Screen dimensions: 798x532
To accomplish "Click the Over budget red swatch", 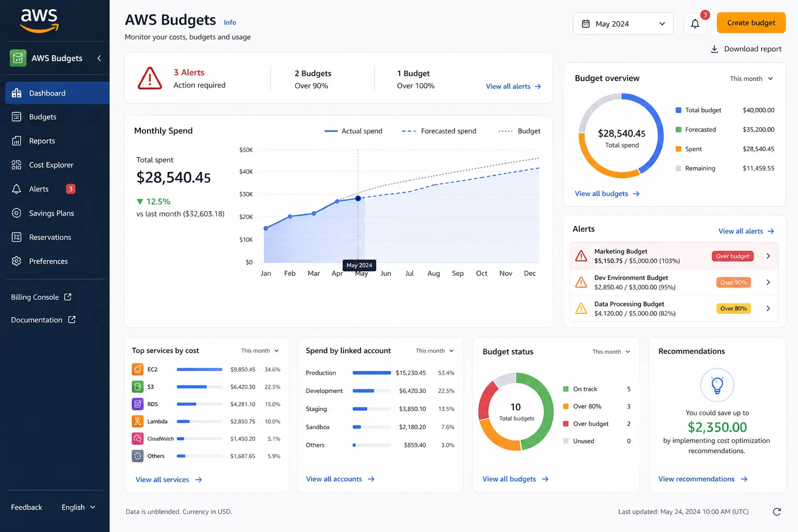I will pos(566,424).
